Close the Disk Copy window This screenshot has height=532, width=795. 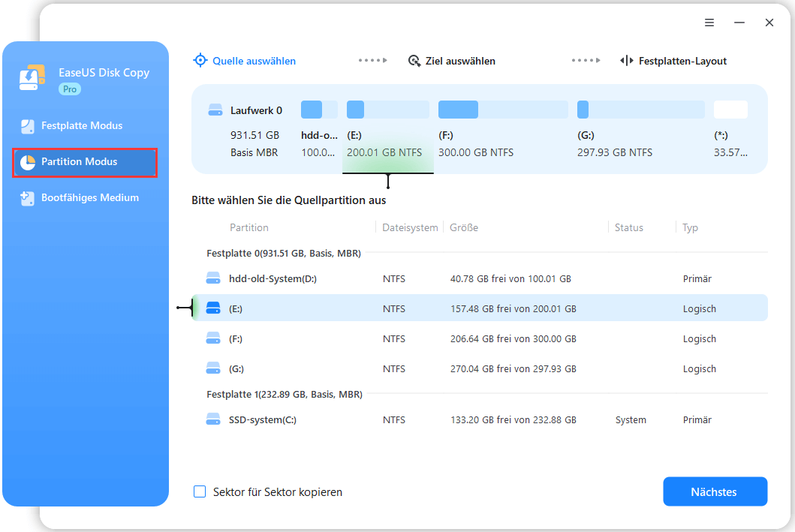click(769, 23)
